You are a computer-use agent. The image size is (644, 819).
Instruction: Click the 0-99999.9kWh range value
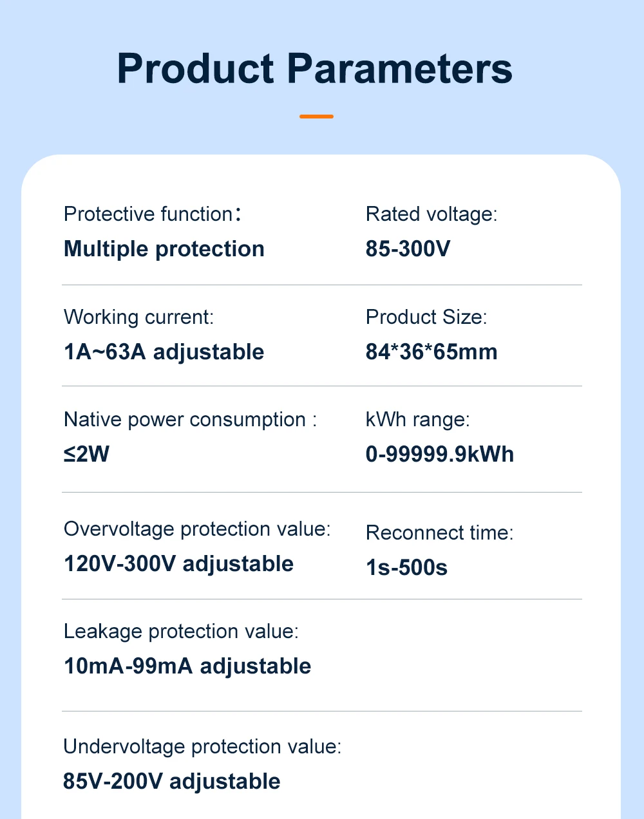[x=440, y=455]
